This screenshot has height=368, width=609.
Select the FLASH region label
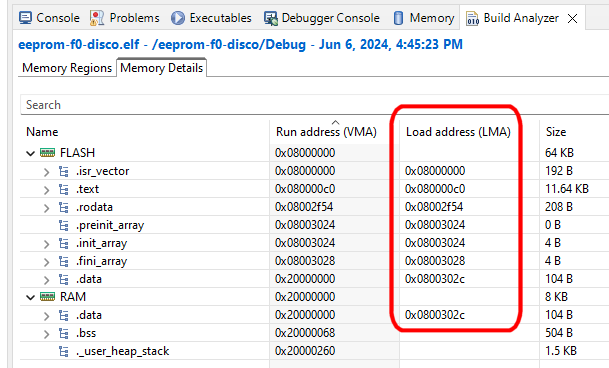coord(77,153)
